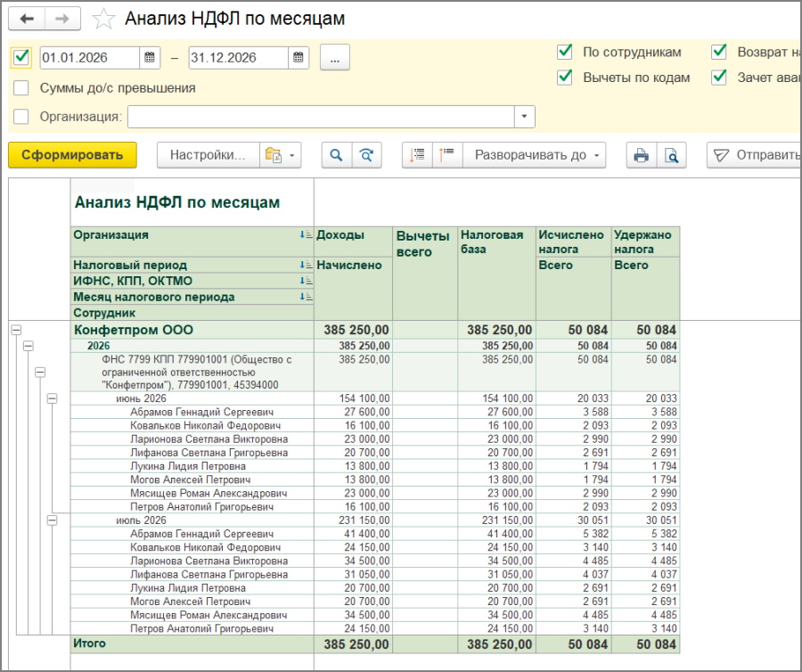Collapse all groups icon in toolbar
Screen dimensions: 802x672
pyautogui.click(x=447, y=155)
